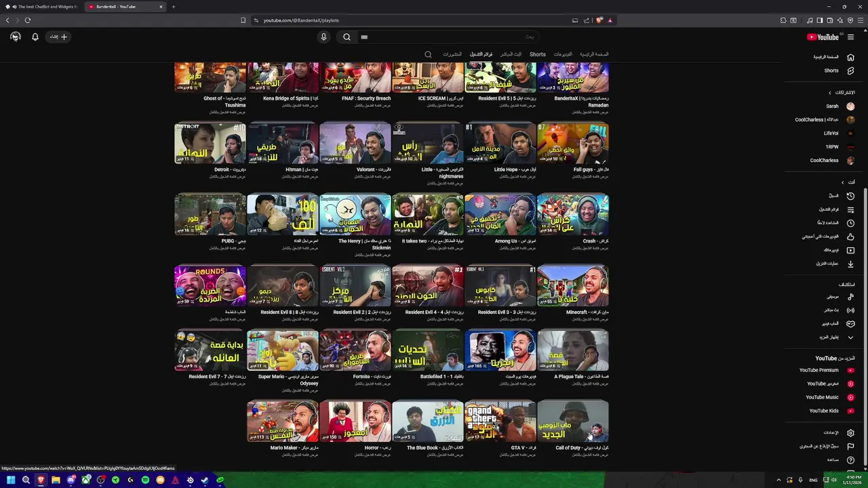This screenshot has height=488, width=868.
Task: Open the account avatar menu
Action: tap(16, 37)
